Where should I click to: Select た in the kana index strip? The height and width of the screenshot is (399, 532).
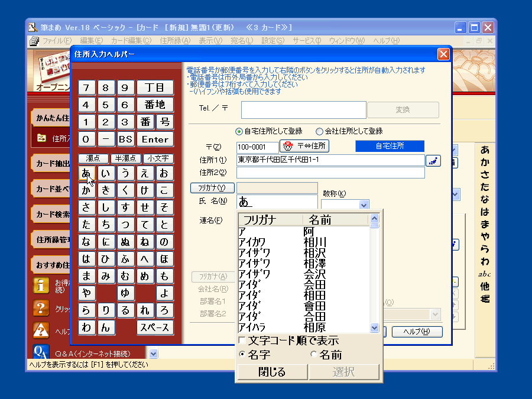(x=485, y=187)
